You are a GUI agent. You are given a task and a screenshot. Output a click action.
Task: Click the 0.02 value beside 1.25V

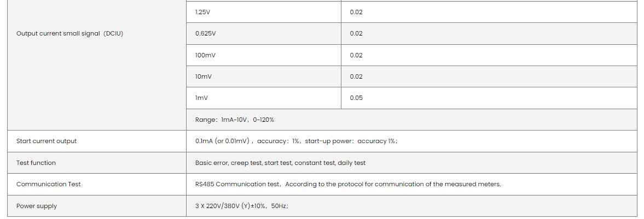click(x=356, y=12)
